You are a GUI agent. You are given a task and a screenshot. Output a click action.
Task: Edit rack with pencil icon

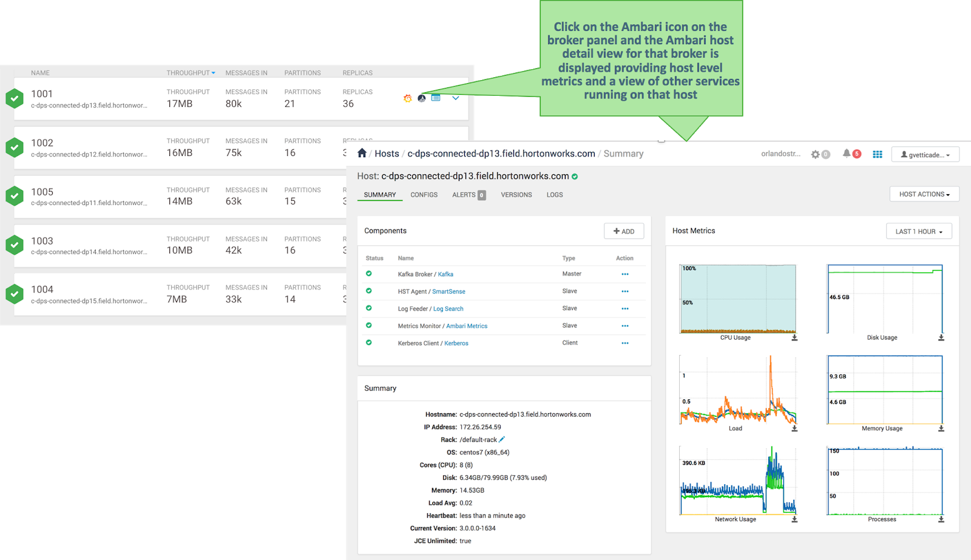pos(502,439)
